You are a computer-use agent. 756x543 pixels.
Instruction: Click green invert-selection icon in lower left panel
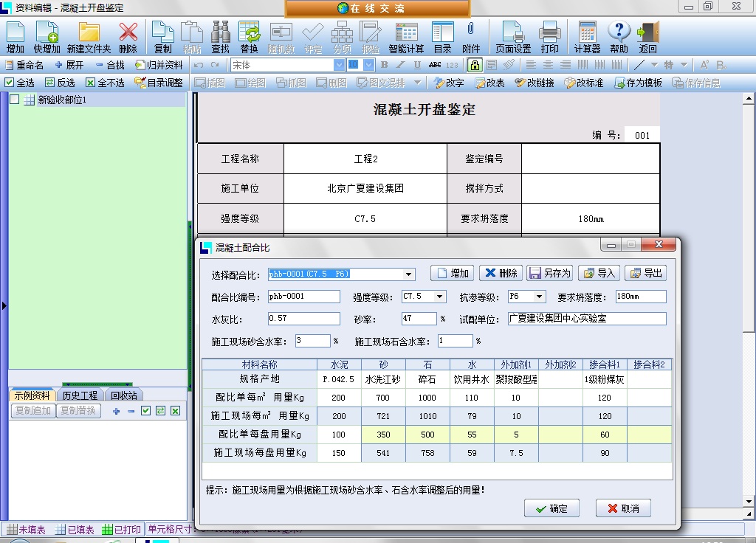(x=160, y=411)
